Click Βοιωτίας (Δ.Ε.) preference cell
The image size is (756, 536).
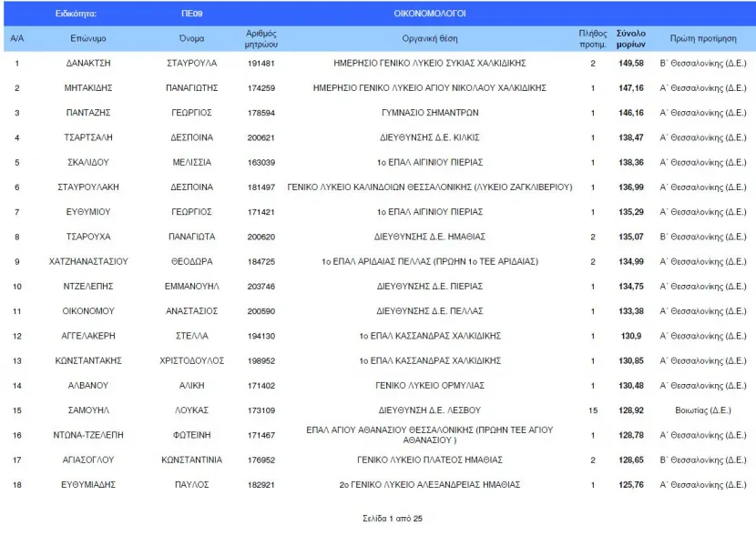pyautogui.click(x=703, y=410)
